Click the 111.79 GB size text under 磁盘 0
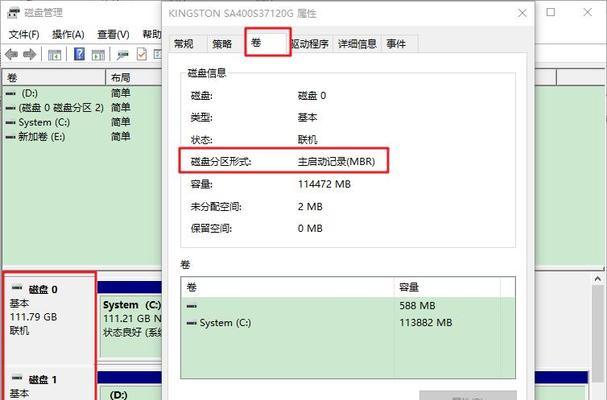Viewport: 607px width, 400px height. 33,317
